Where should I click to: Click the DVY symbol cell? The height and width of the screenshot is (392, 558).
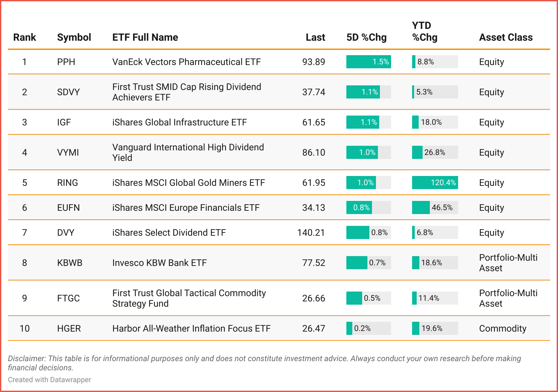[x=66, y=233]
